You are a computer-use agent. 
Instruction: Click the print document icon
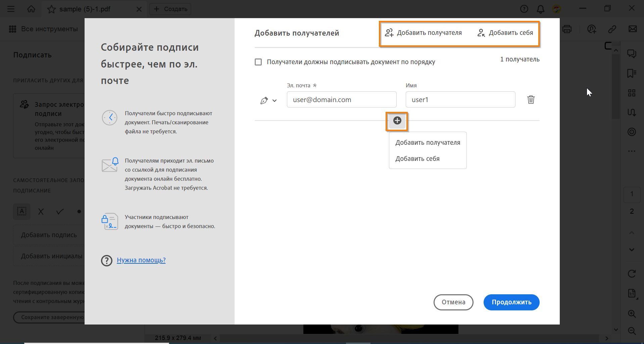coord(567,29)
